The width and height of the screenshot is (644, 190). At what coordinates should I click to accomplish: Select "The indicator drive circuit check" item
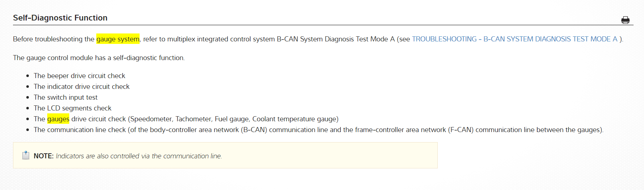point(81,87)
